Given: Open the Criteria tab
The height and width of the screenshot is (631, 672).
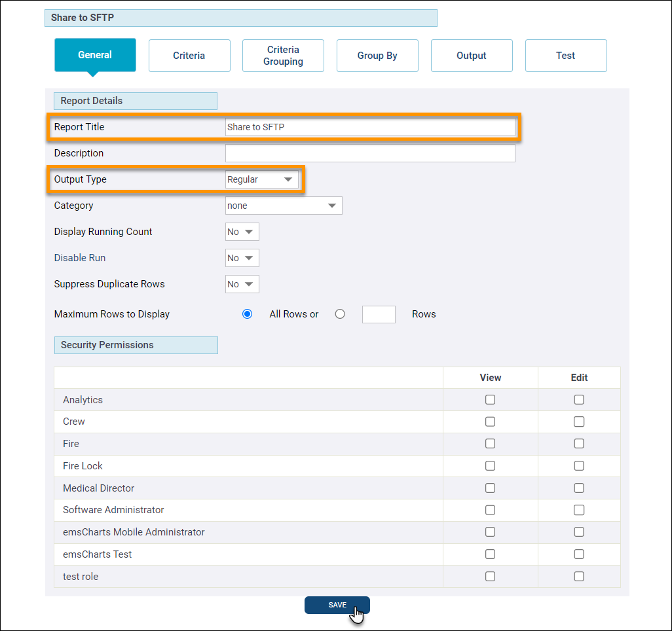Looking at the screenshot, I should point(189,56).
